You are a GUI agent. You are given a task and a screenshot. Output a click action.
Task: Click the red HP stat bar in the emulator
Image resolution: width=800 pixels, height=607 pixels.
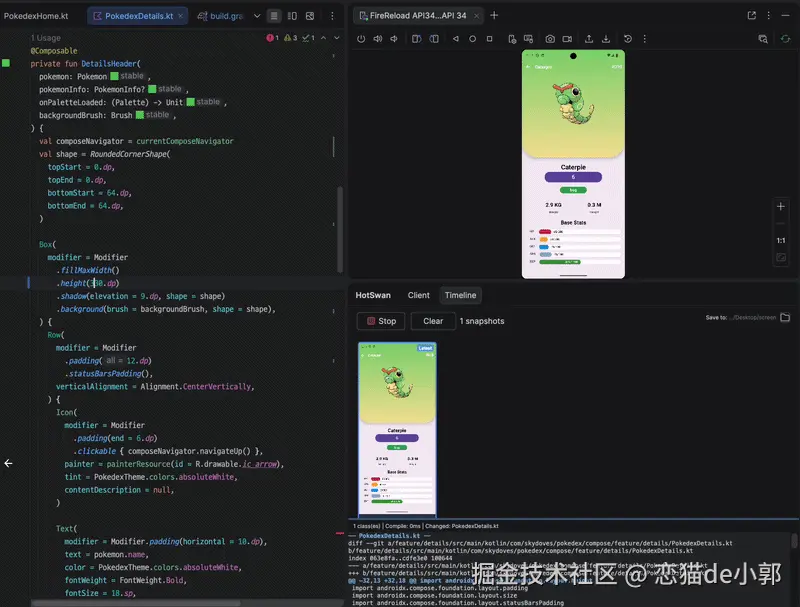click(545, 232)
